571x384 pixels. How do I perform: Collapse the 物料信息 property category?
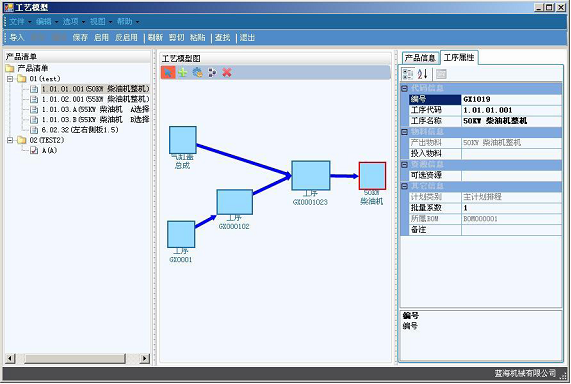[404, 132]
